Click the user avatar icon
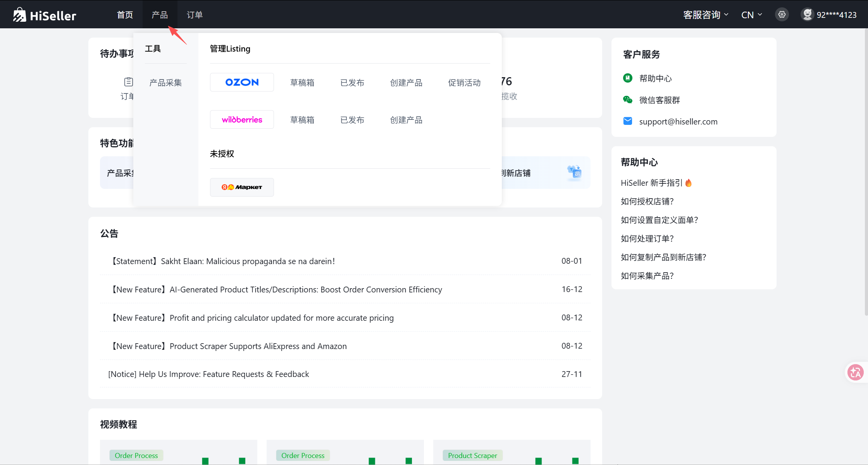This screenshot has height=465, width=868. click(807, 15)
